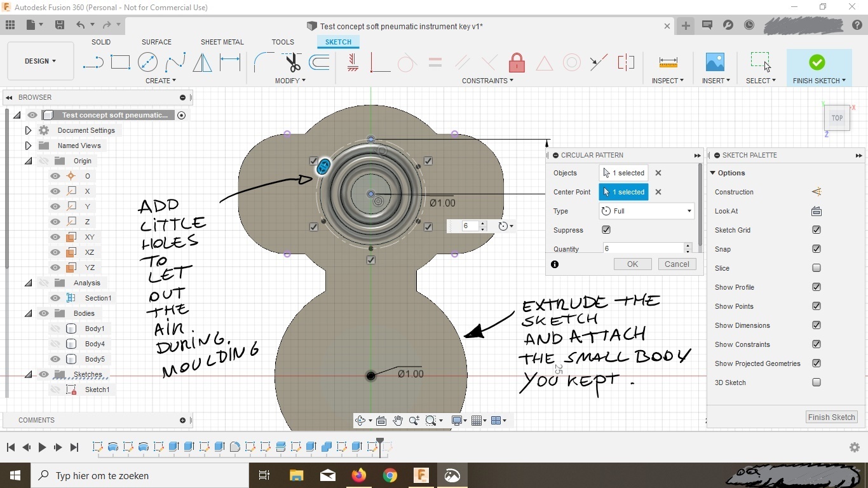Switch to the SKETCH tab
Screen dimensions: 868x488
tap(338, 42)
